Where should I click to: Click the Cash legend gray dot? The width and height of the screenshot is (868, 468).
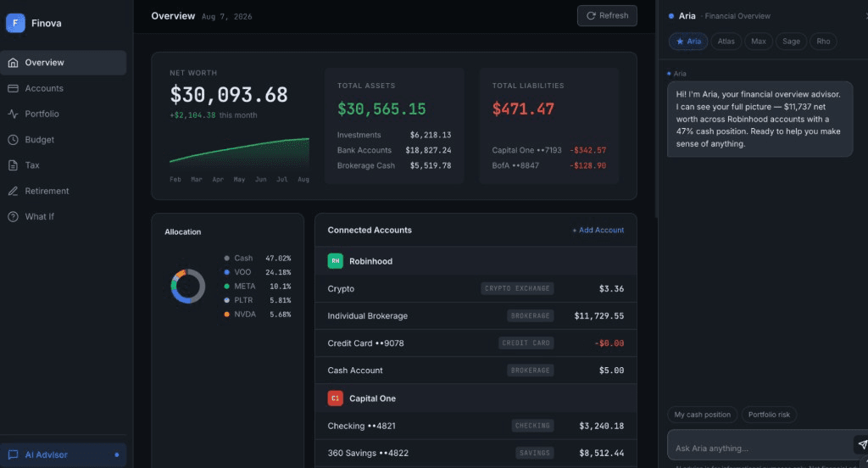pyautogui.click(x=226, y=258)
